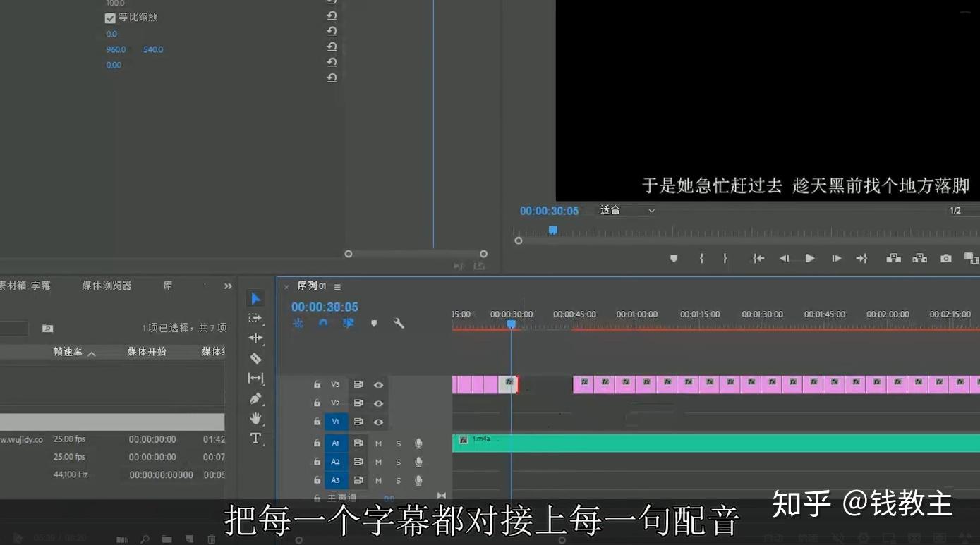Expand hidden panel tabs chevron
980x545 pixels.
pos(228,286)
